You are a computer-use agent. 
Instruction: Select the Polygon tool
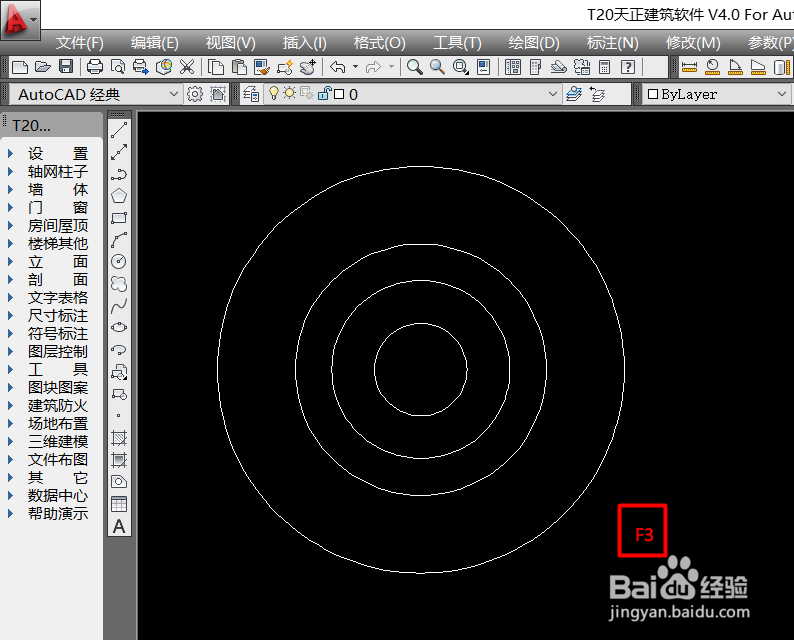pos(119,195)
